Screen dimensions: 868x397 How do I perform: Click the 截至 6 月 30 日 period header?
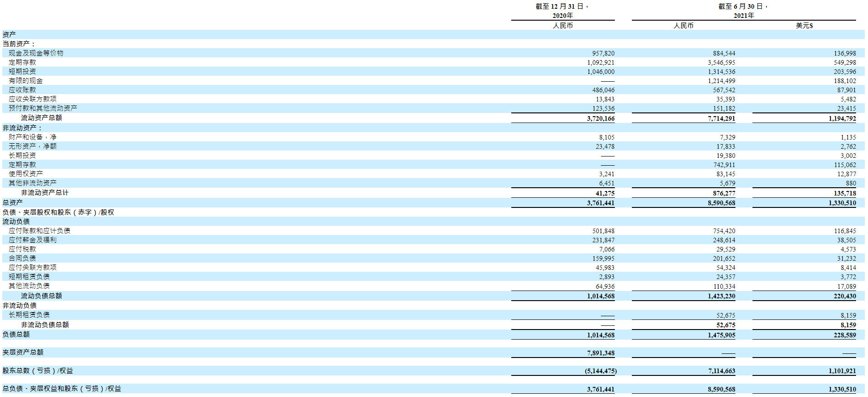click(x=743, y=6)
